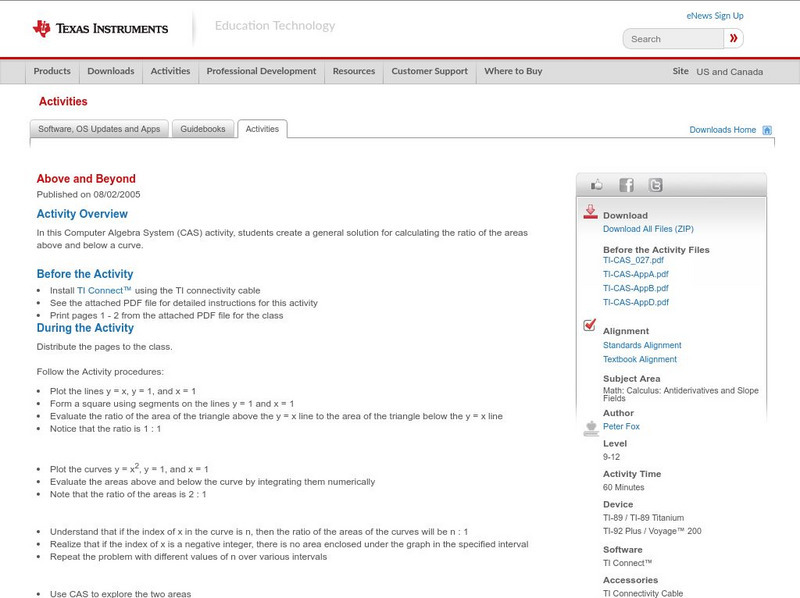Click the 60 Minutes activity time
The width and height of the screenshot is (800, 598).
click(623, 488)
